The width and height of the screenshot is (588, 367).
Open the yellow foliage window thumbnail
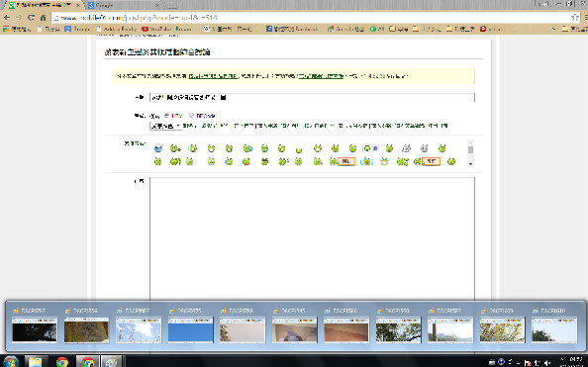pyautogui.click(x=502, y=329)
